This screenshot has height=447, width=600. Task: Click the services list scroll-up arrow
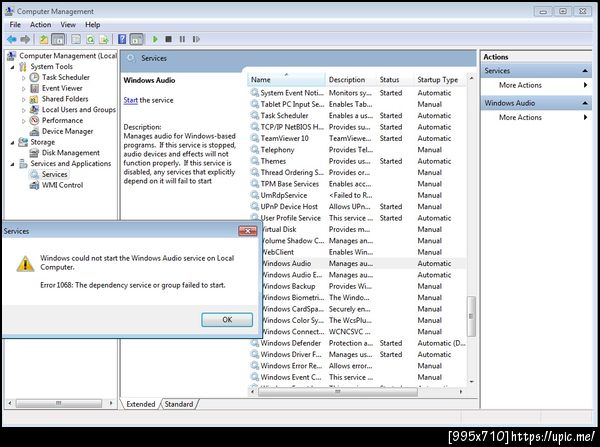[x=471, y=78]
